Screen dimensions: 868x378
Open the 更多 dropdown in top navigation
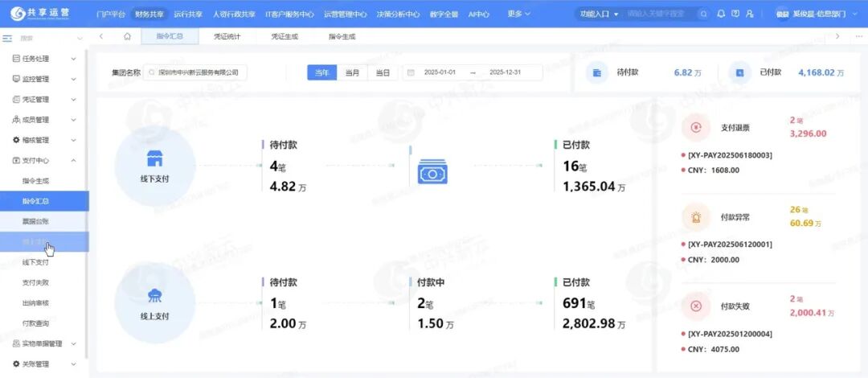(x=519, y=14)
